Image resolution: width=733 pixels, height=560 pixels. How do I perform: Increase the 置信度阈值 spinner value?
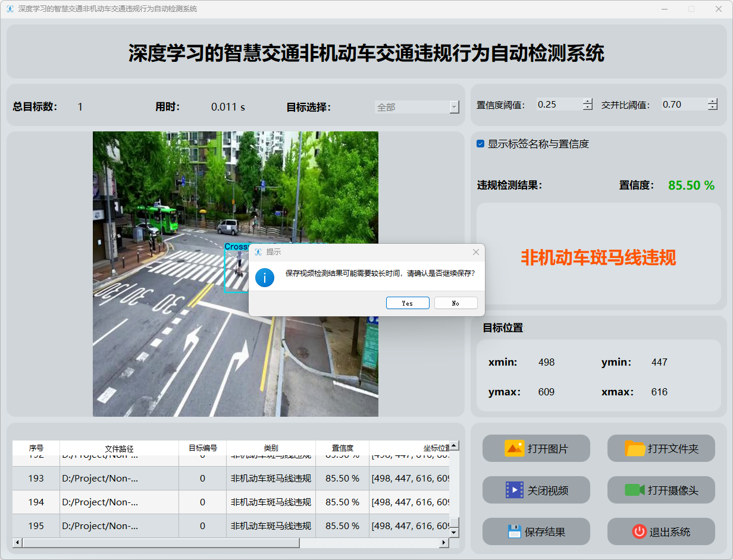[x=588, y=101]
